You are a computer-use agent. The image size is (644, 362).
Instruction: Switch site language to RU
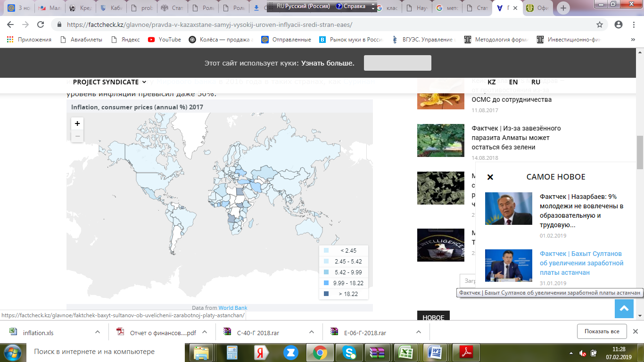pyautogui.click(x=536, y=82)
